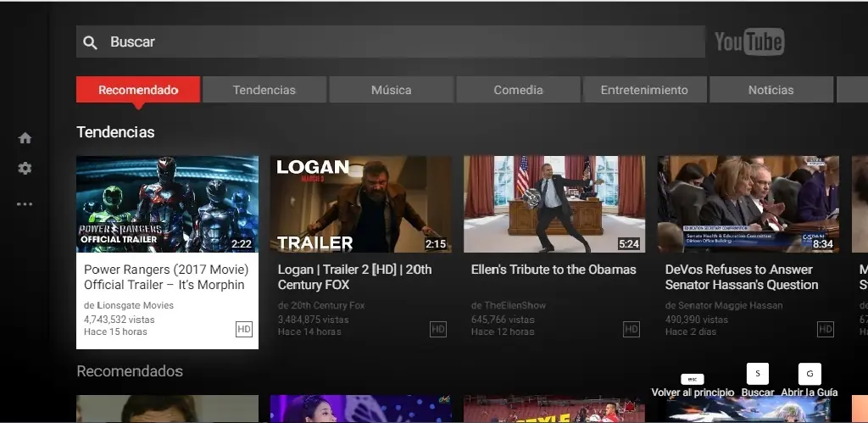This screenshot has width=868, height=423.
Task: Click '3,484,875 vistas' view count
Action: coord(314,320)
